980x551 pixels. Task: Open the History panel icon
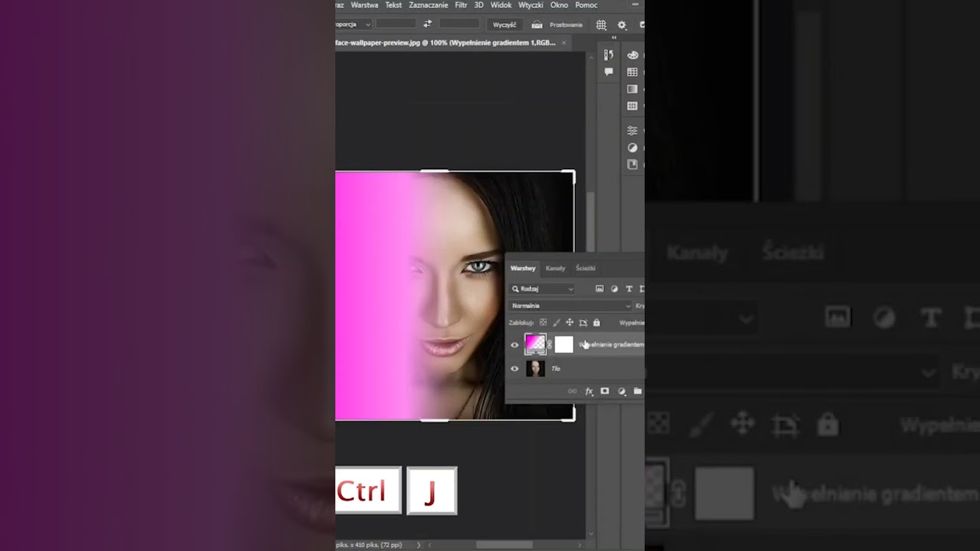pos(609,55)
